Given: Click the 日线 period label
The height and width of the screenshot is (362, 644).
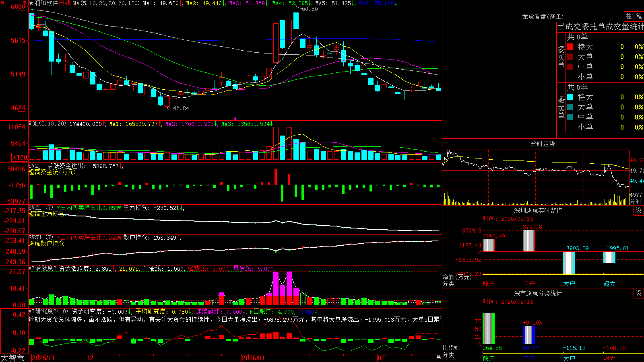Looking at the screenshot, I should pyautogui.click(x=65, y=3).
